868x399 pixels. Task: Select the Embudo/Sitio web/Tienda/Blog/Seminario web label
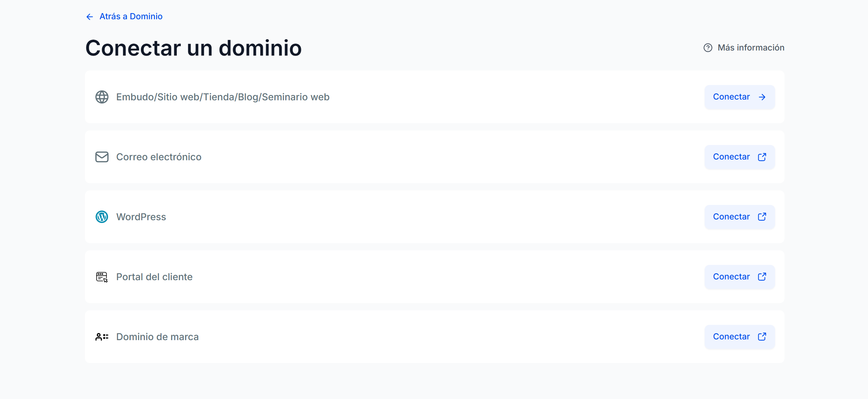tap(223, 97)
